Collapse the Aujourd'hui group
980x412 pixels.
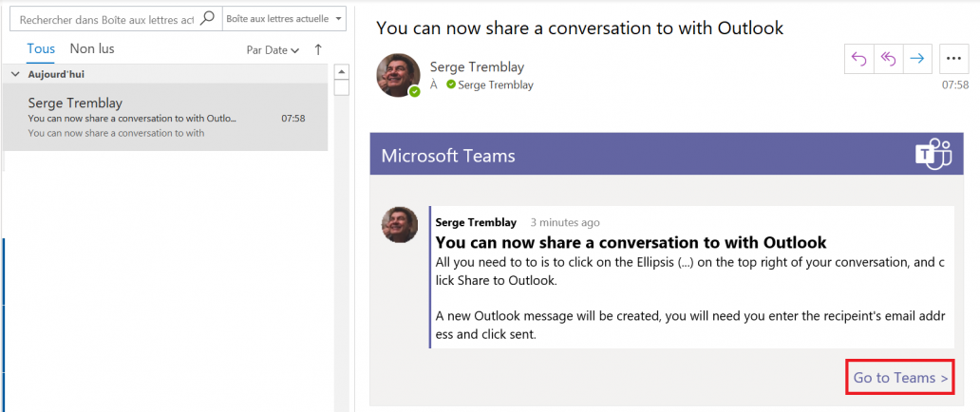click(x=15, y=74)
